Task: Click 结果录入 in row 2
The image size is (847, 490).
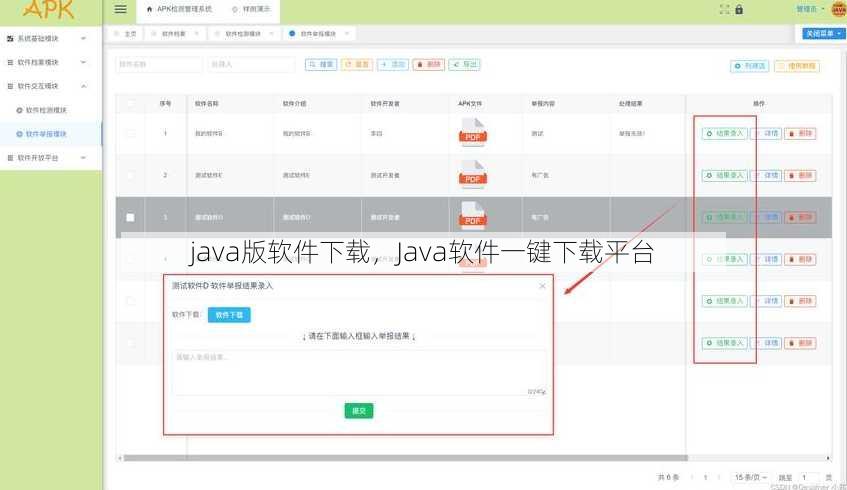Action: [x=724, y=176]
